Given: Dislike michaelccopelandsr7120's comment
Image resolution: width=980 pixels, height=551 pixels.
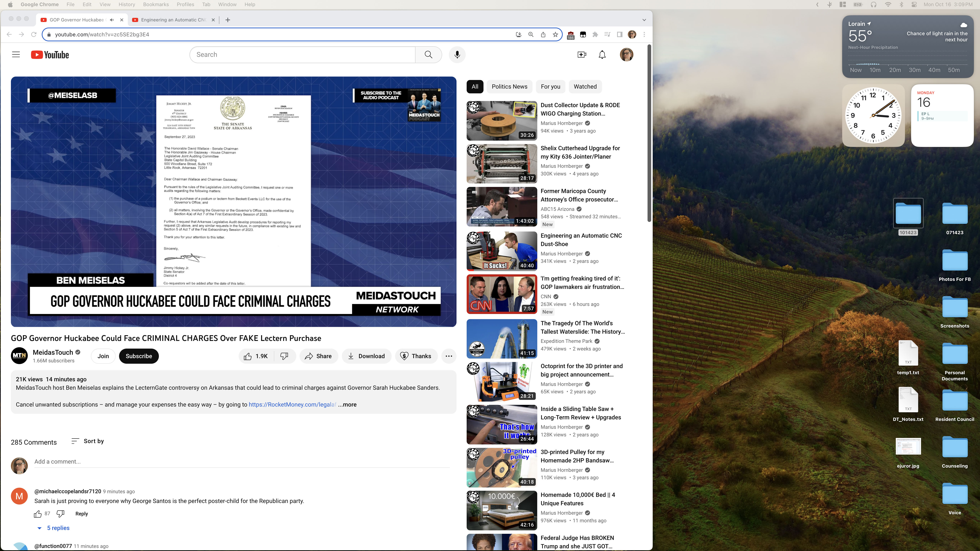Looking at the screenshot, I should [60, 514].
